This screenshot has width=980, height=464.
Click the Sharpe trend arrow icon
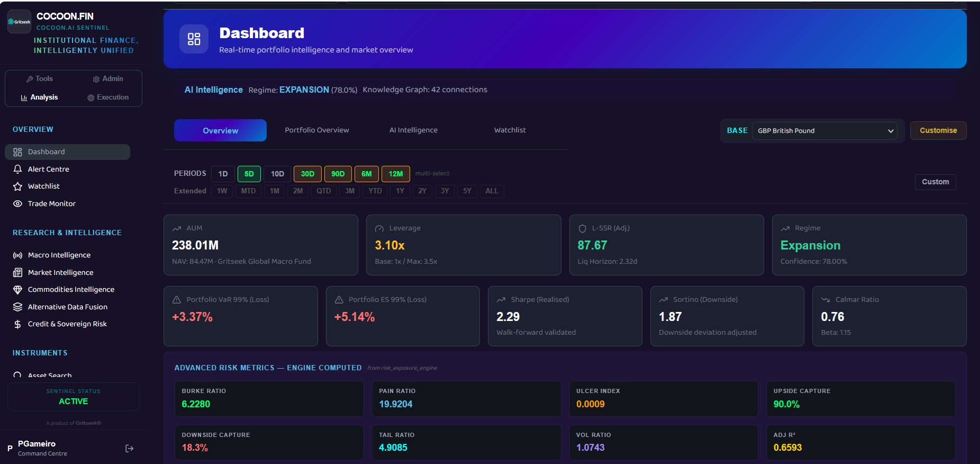(x=501, y=300)
